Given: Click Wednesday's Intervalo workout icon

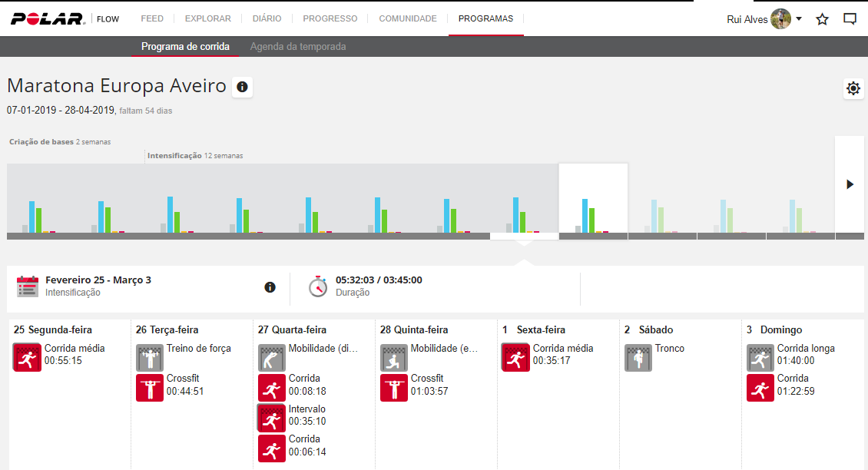Looking at the screenshot, I should pyautogui.click(x=271, y=419).
